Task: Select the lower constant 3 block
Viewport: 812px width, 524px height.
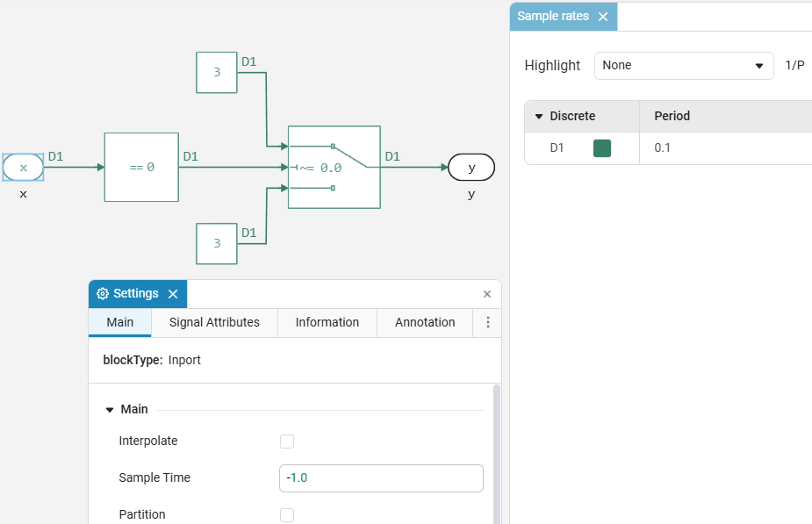Action: pos(217,243)
